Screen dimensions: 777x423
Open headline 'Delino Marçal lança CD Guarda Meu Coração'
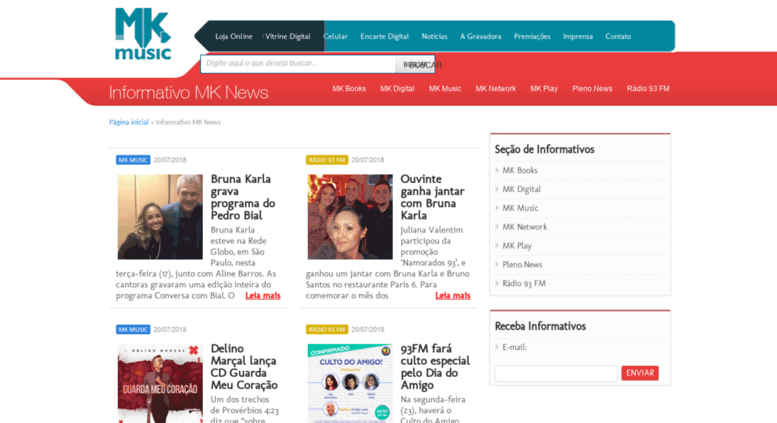pos(244,367)
